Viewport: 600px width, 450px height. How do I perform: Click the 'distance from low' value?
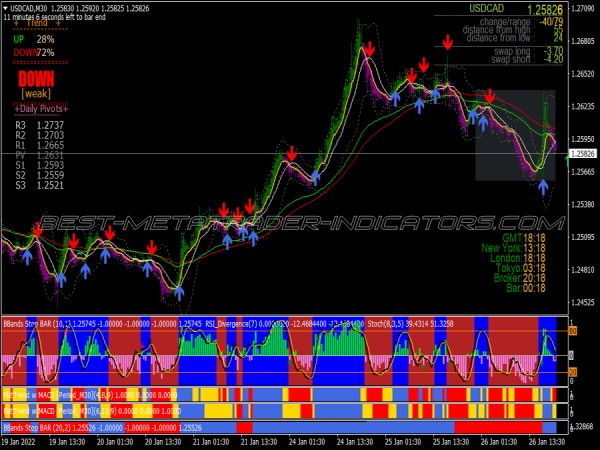(x=558, y=38)
